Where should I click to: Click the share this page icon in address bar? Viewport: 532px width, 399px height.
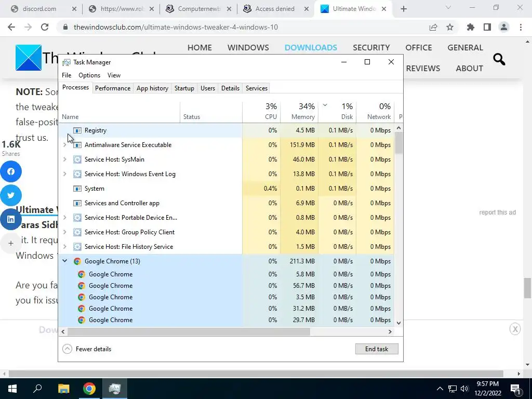pyautogui.click(x=433, y=27)
